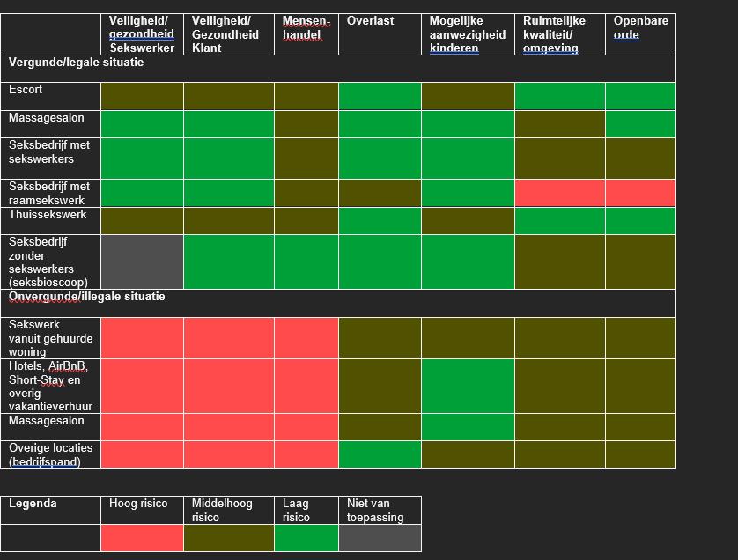Click the gray Niet van toepassing legend swatch
This screenshot has width=738, height=560.
pos(380,538)
